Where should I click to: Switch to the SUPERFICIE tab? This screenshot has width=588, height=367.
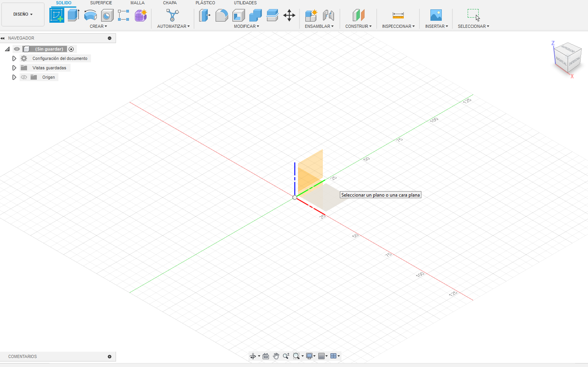click(x=101, y=3)
